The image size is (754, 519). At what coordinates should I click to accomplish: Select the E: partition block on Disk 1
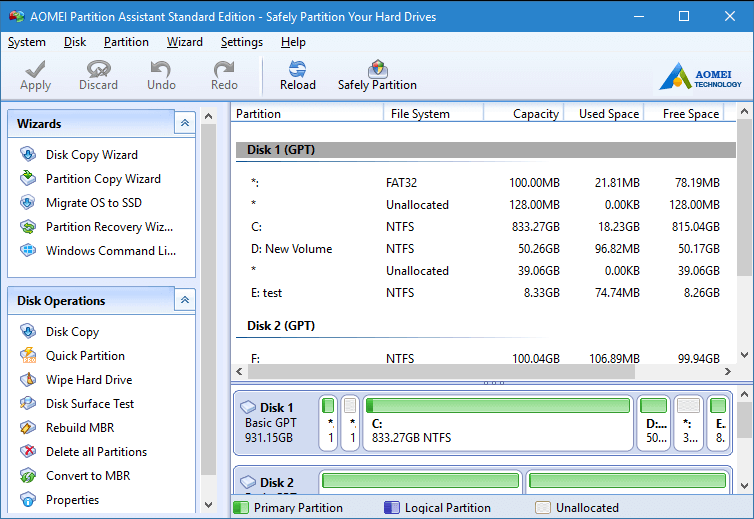click(718, 423)
